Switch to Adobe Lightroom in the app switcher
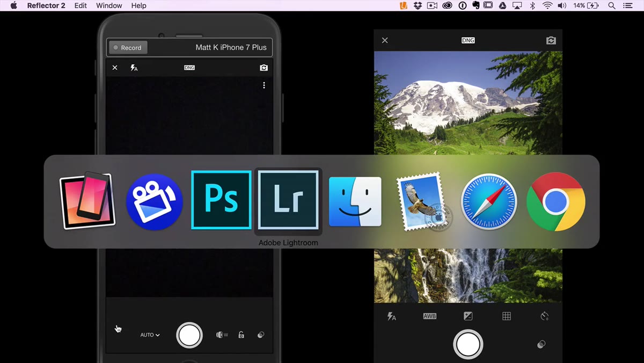The image size is (644, 363). [x=288, y=200]
